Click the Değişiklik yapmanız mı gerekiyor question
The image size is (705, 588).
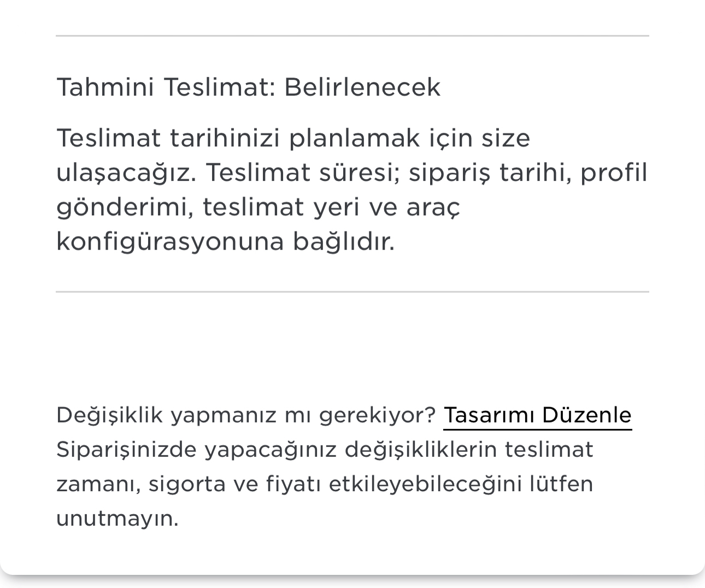pos(246,415)
